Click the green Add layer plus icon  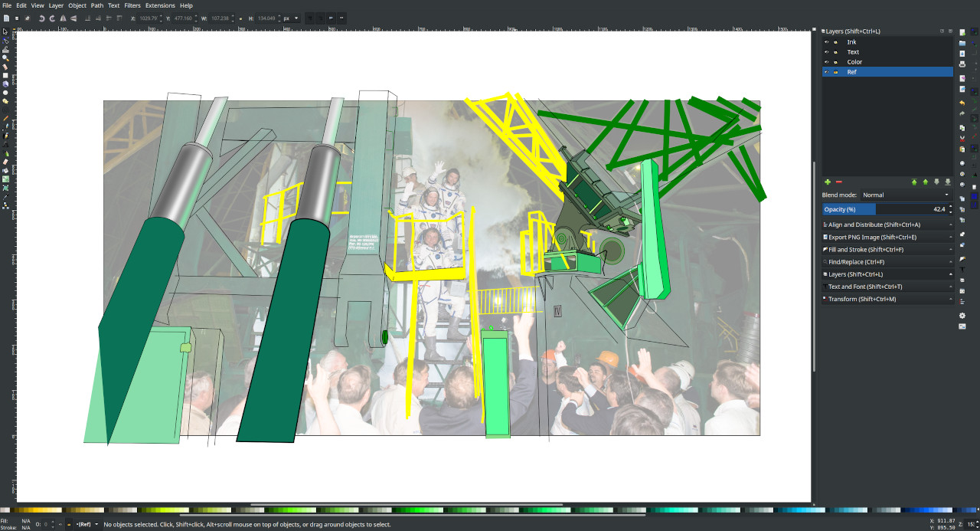pyautogui.click(x=827, y=182)
